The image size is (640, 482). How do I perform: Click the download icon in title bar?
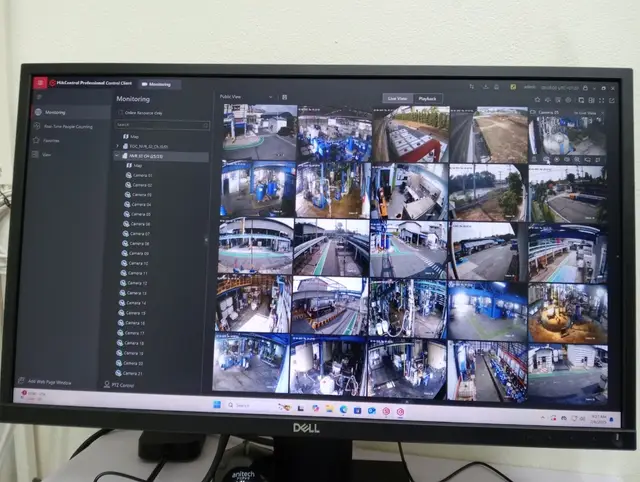coord(485,87)
